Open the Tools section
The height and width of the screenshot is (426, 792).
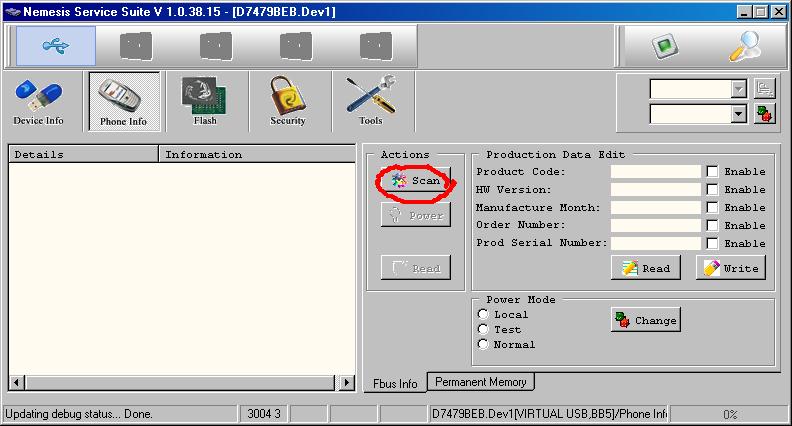(371, 102)
